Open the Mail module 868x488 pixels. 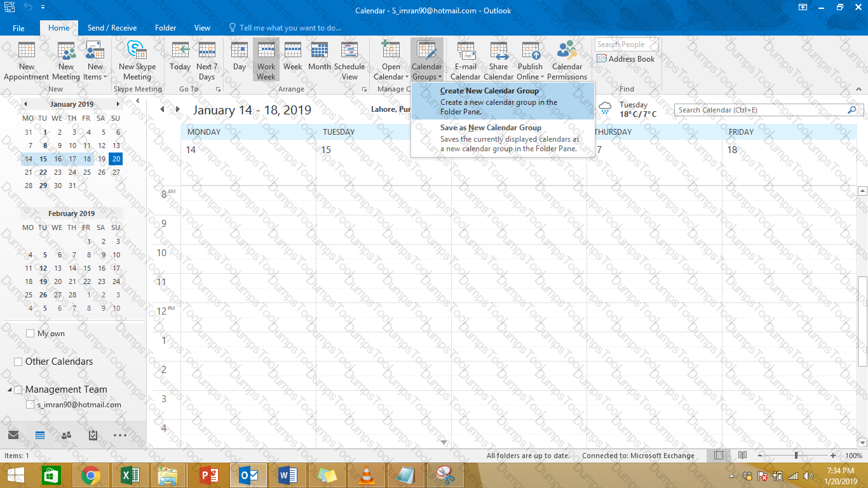(x=13, y=435)
